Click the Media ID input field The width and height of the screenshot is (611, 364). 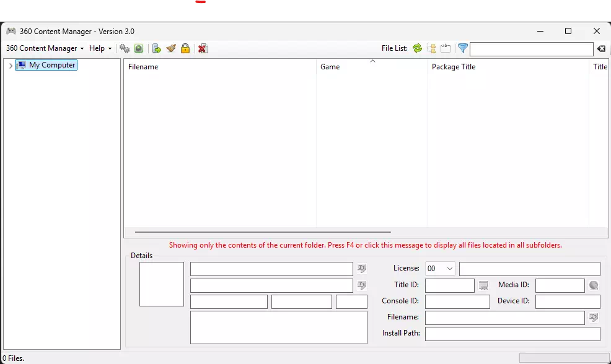[560, 285]
